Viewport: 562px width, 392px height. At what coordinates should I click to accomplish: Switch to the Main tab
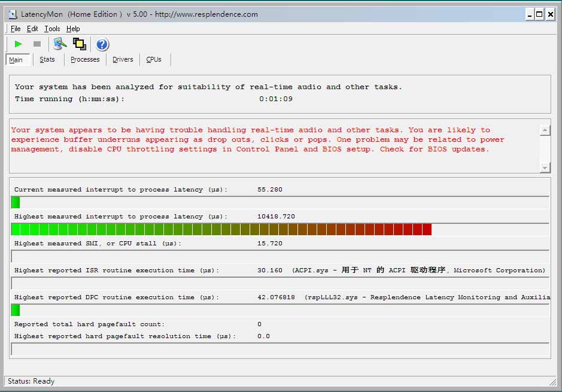[17, 60]
